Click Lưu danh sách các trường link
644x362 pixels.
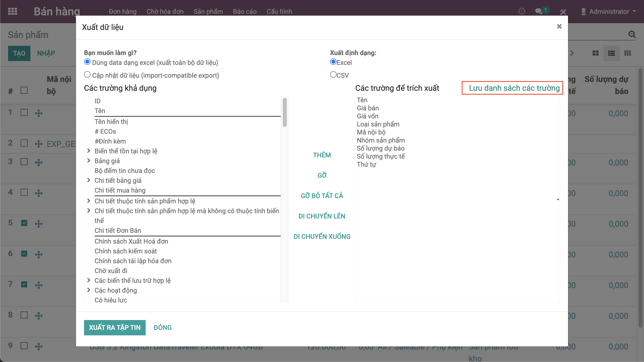[x=514, y=88]
